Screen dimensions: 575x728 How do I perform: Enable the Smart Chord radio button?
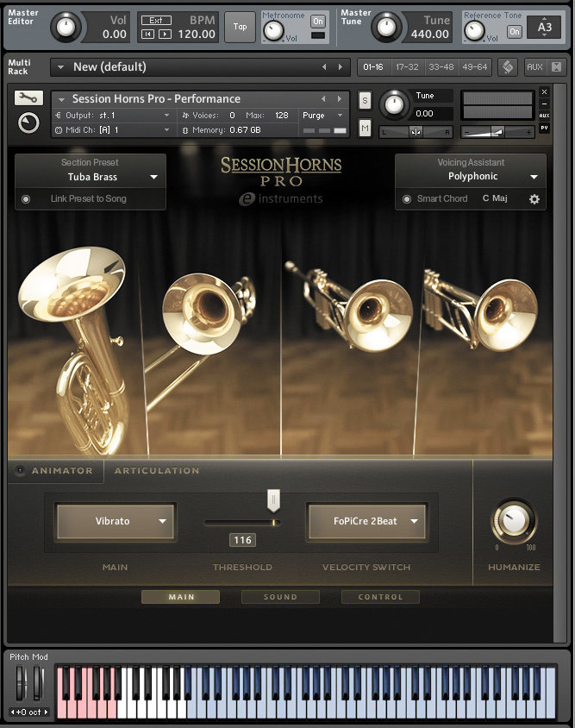click(407, 199)
